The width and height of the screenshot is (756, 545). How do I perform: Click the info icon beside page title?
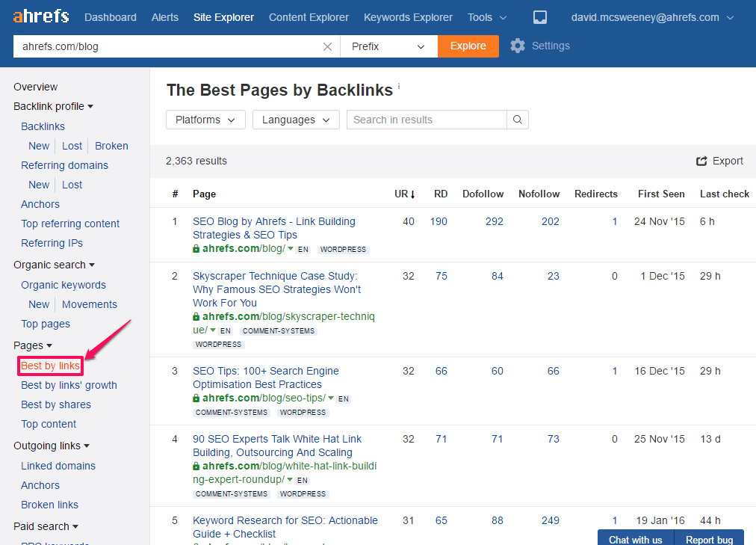click(399, 86)
